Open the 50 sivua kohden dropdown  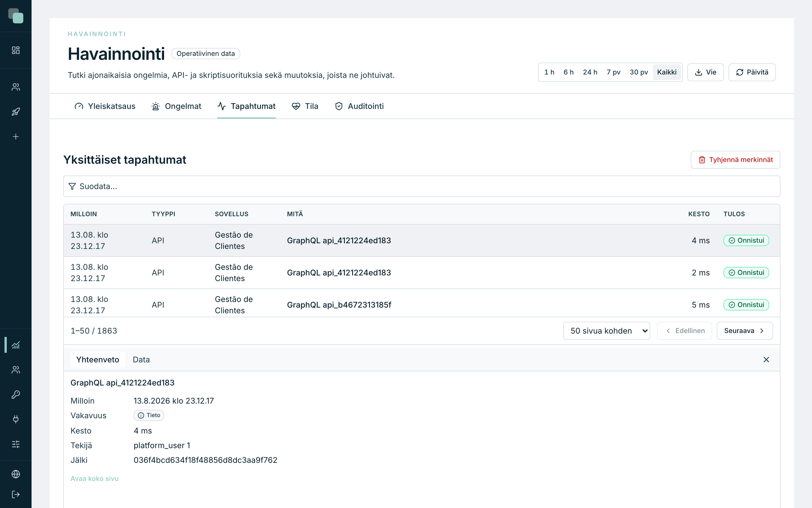coord(607,331)
